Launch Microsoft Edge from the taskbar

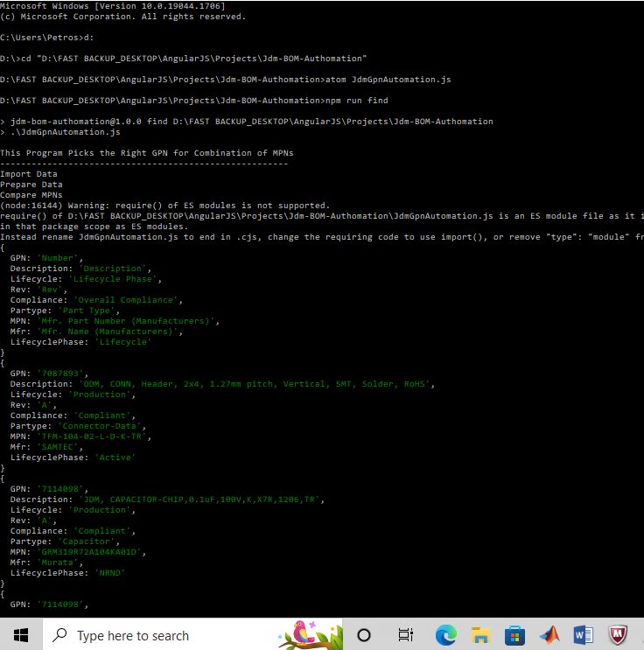[445, 634]
